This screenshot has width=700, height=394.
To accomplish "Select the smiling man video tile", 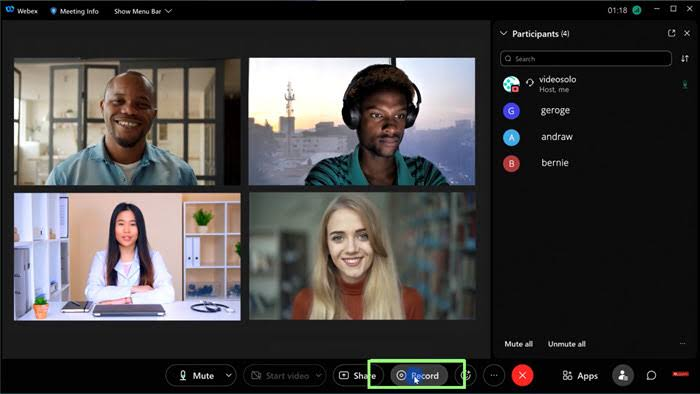I will (127, 121).
